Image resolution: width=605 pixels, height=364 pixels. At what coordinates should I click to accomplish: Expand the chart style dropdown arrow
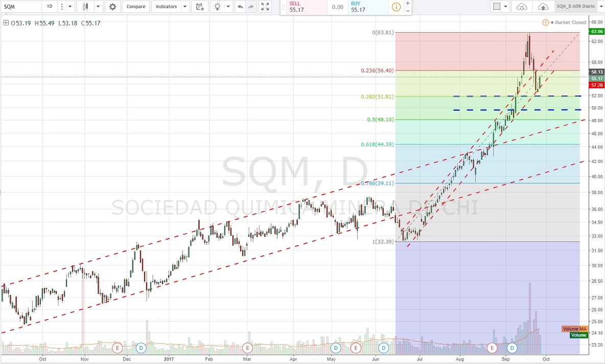pos(98,7)
